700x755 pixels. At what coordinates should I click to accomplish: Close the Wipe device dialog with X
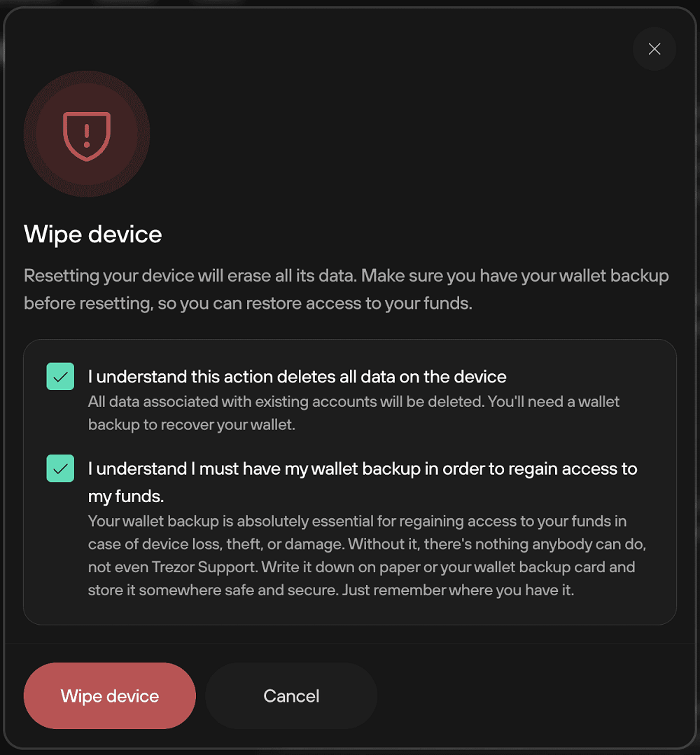click(x=654, y=49)
